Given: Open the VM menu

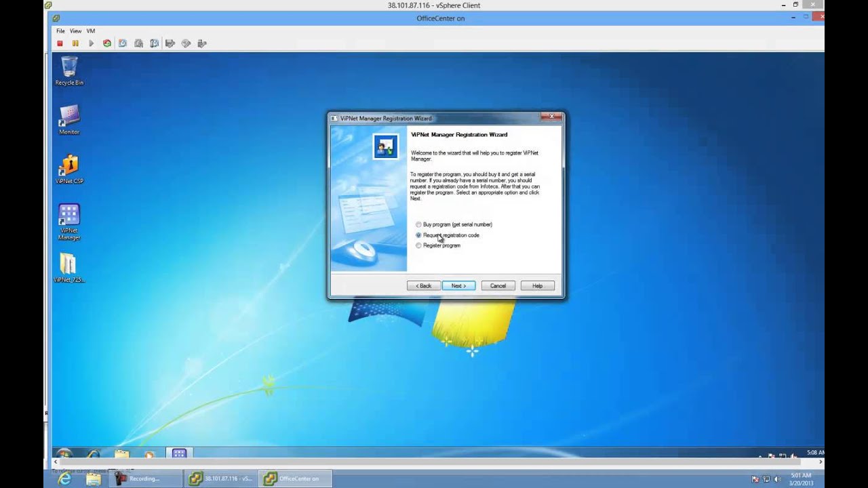Looking at the screenshot, I should pyautogui.click(x=91, y=31).
